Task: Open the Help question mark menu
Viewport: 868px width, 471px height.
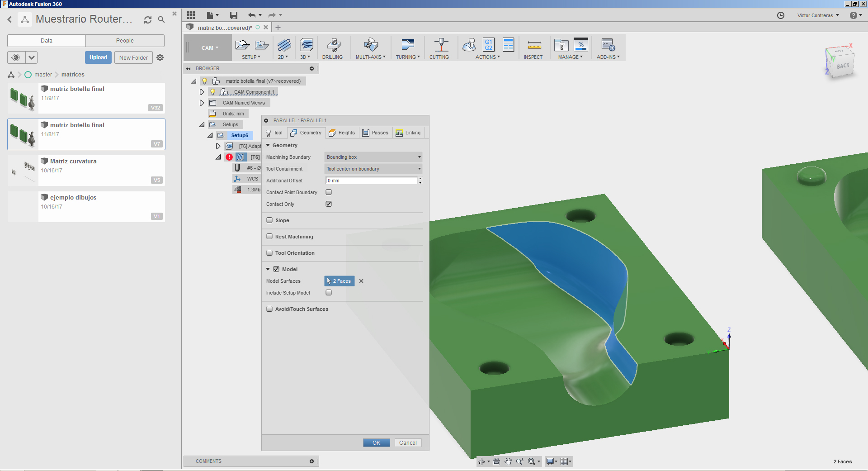Action: 856,15
